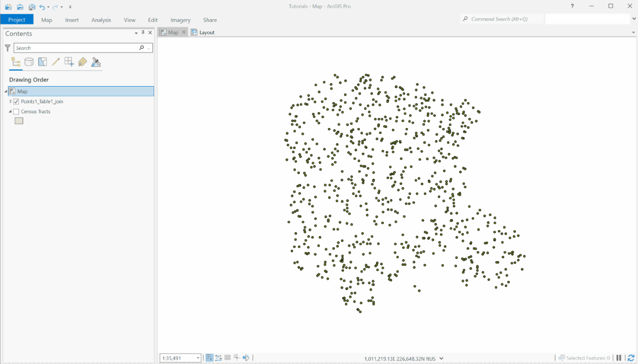Switch Contents pane to List By Data Source view

tap(29, 62)
